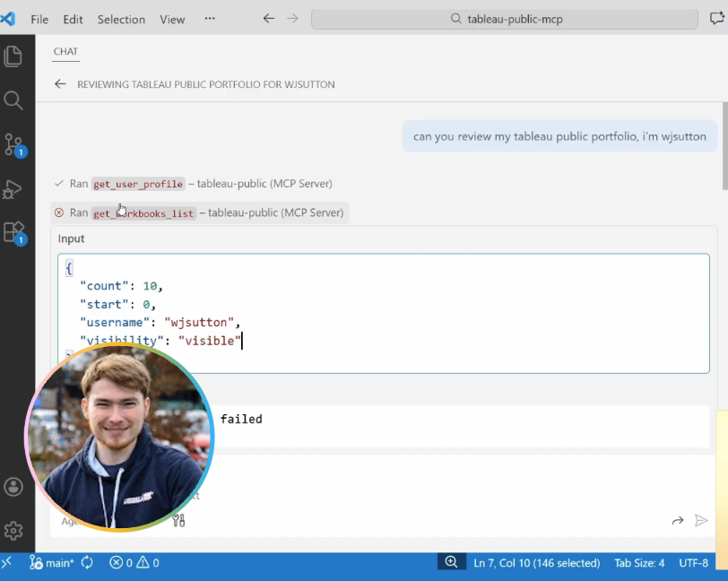Click the Input section label
The width and height of the screenshot is (728, 581).
pos(71,238)
